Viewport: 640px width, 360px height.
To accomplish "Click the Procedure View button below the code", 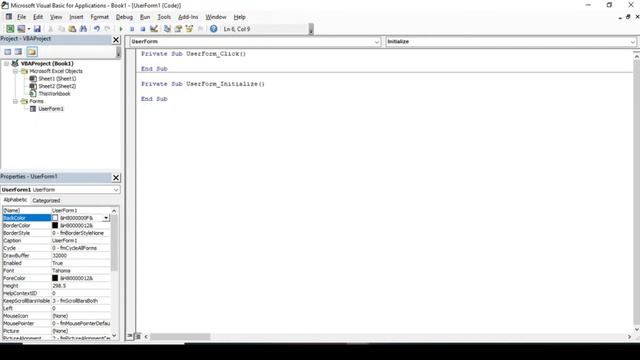I will point(130,336).
